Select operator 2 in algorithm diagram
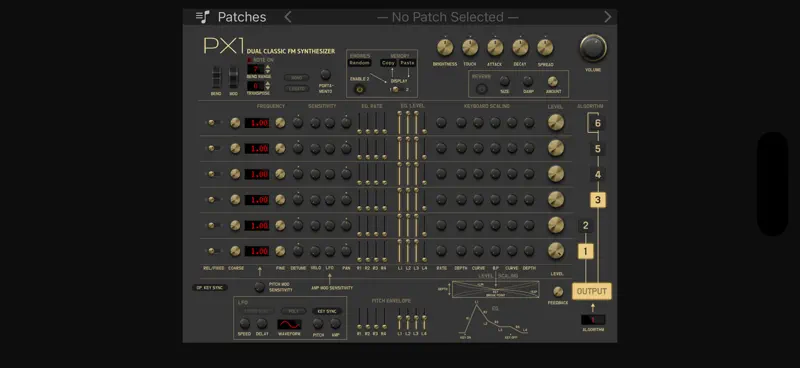 [585, 226]
